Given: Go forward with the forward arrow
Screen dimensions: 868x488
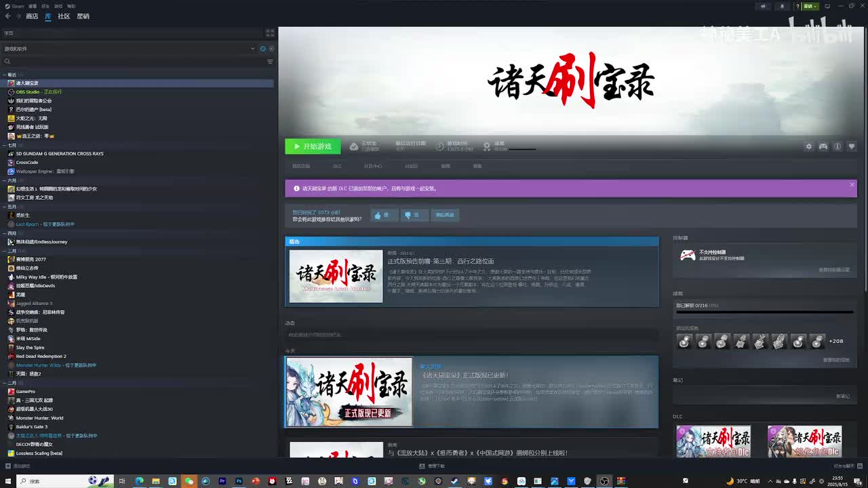Looking at the screenshot, I should [x=18, y=16].
